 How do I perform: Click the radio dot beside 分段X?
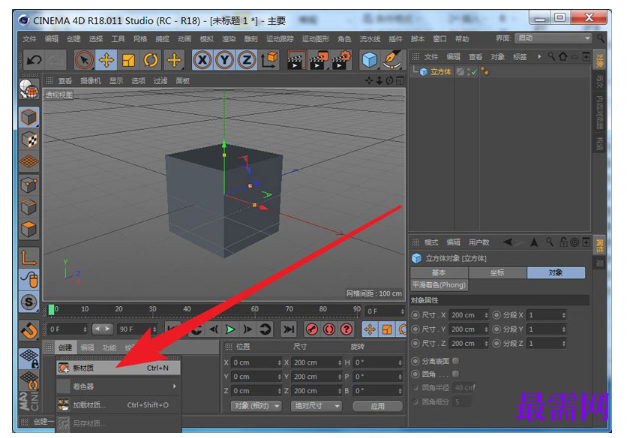pos(497,315)
